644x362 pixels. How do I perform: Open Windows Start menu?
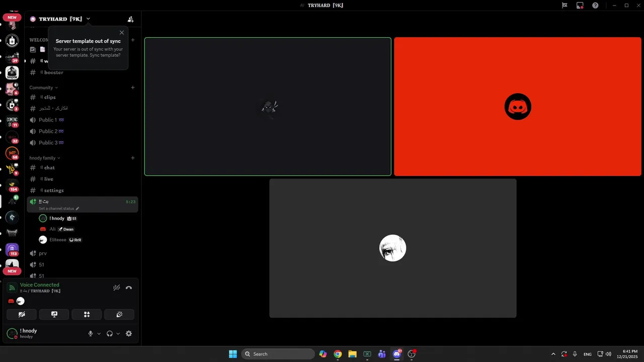pos(233,354)
